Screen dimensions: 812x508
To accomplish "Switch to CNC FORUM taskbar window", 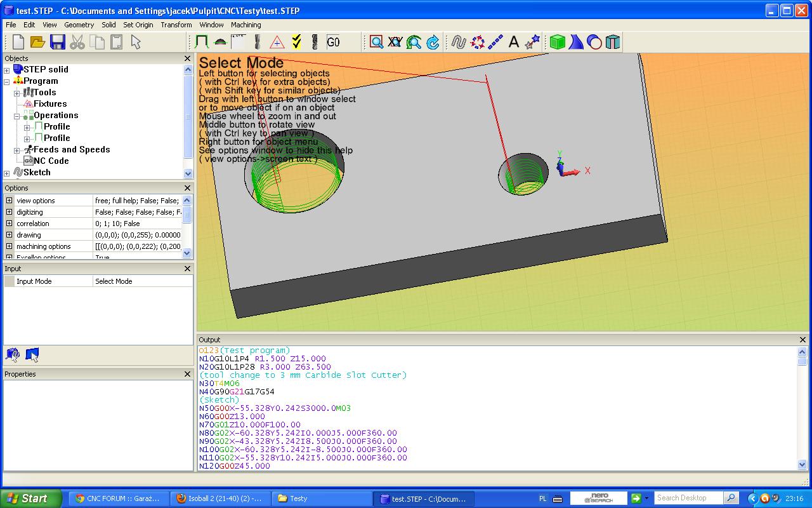I will 118,498.
